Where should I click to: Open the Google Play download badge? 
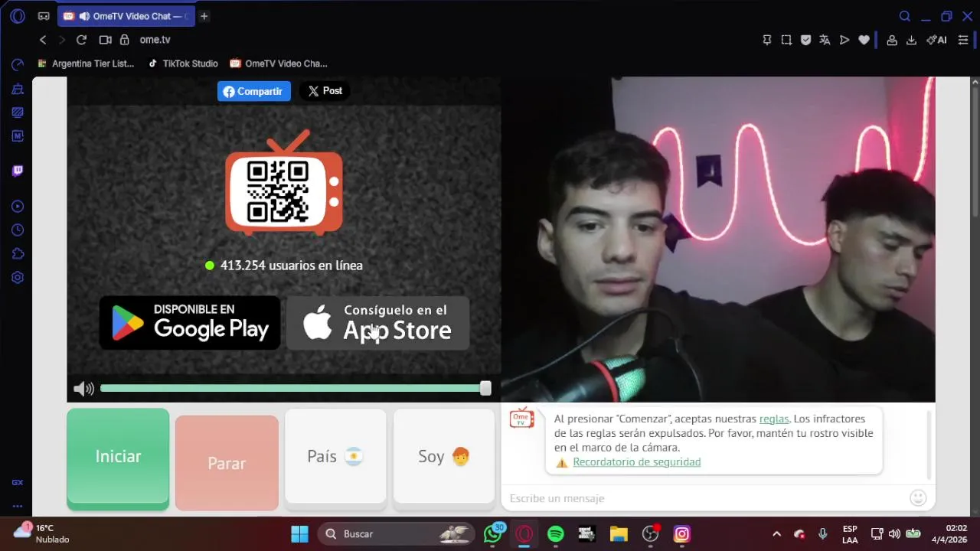coord(190,323)
